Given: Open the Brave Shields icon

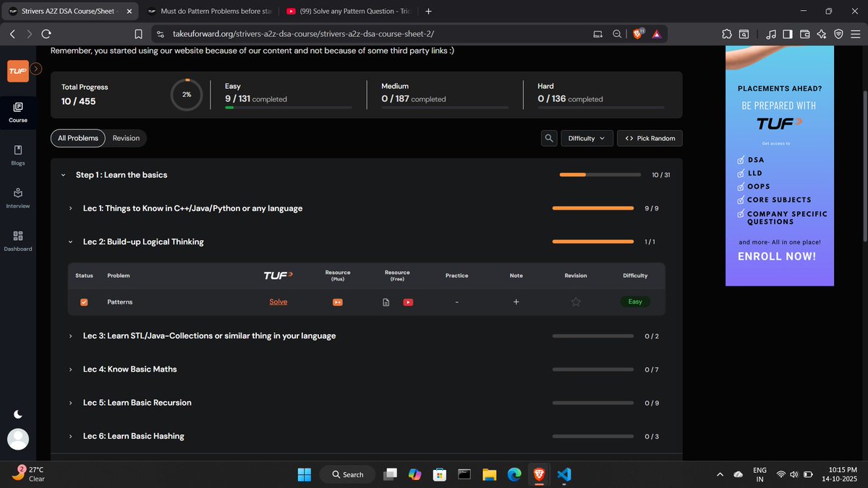Looking at the screenshot, I should (639, 33).
